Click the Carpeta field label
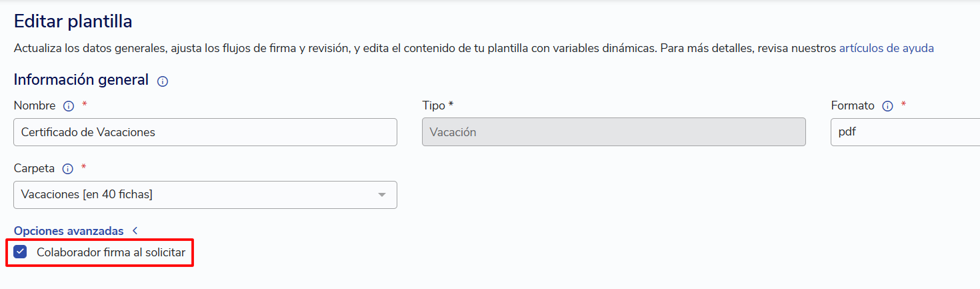Viewport: 980px width, 289px height. click(34, 168)
